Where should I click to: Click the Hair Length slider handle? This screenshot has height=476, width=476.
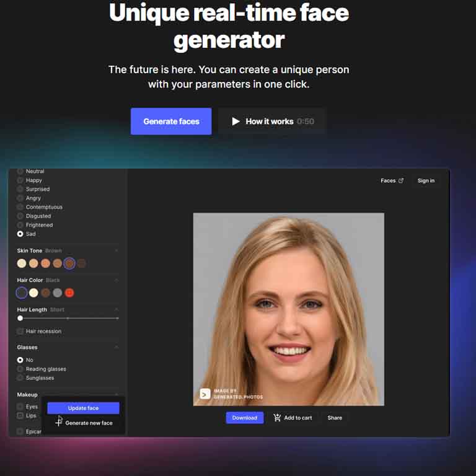pyautogui.click(x=20, y=318)
